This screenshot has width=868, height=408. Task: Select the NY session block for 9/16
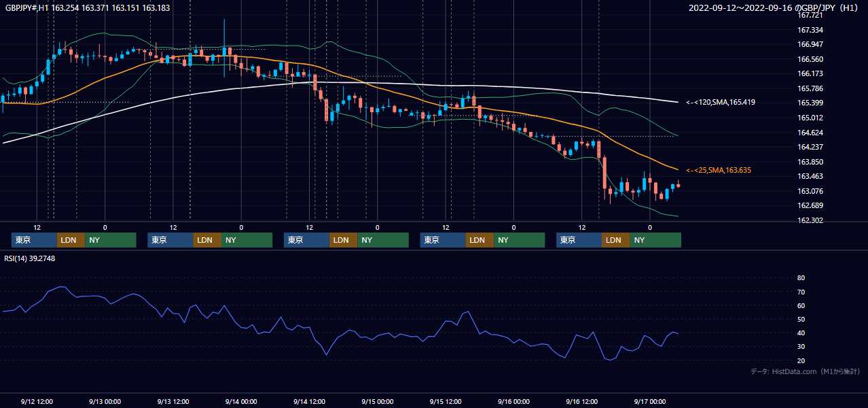click(655, 240)
